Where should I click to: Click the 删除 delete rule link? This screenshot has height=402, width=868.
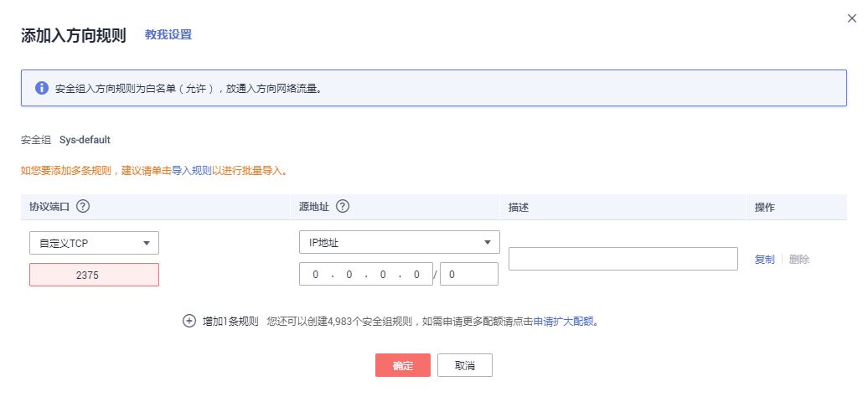click(798, 259)
